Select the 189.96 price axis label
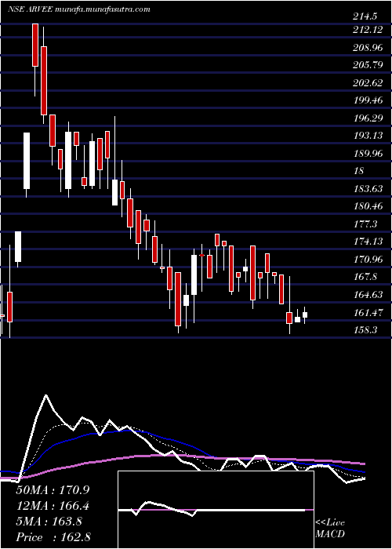 [x=368, y=154]
